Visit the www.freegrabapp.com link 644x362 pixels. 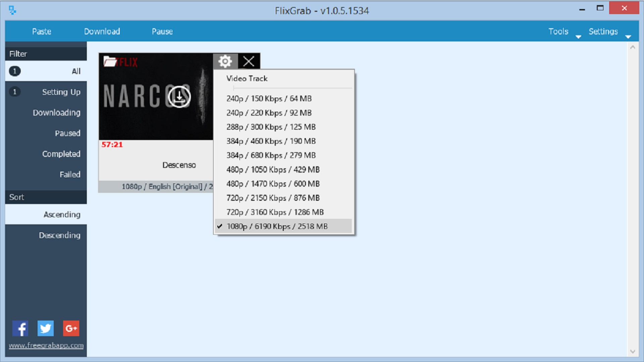pos(46,346)
